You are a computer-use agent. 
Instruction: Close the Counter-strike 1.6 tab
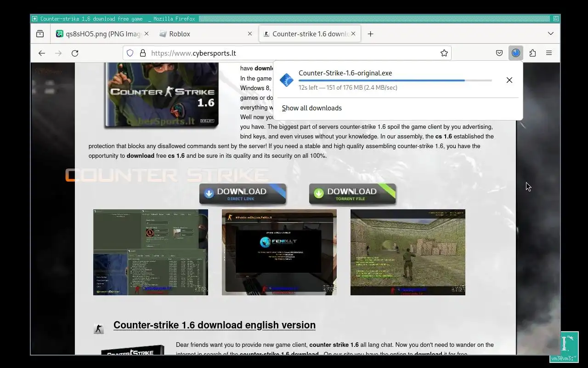click(x=354, y=34)
